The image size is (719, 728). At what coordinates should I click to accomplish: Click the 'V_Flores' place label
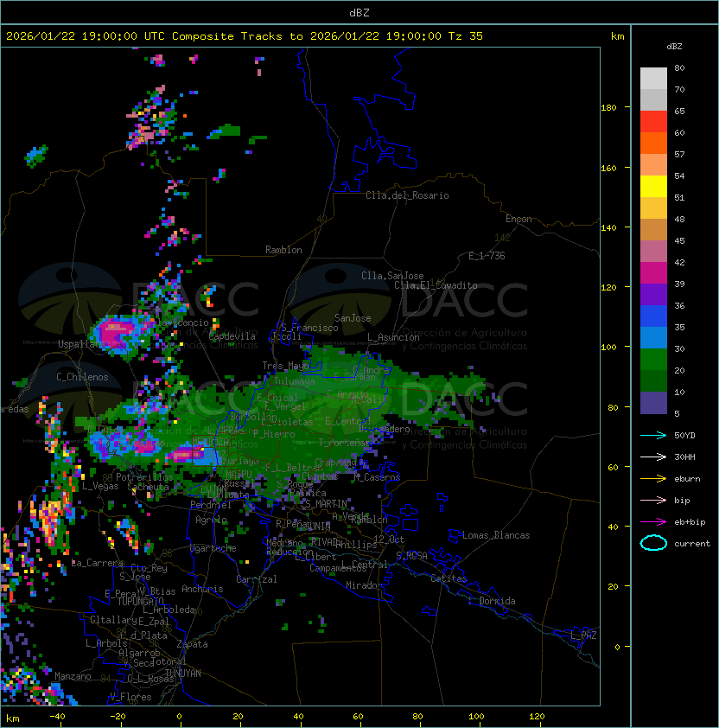130,697
